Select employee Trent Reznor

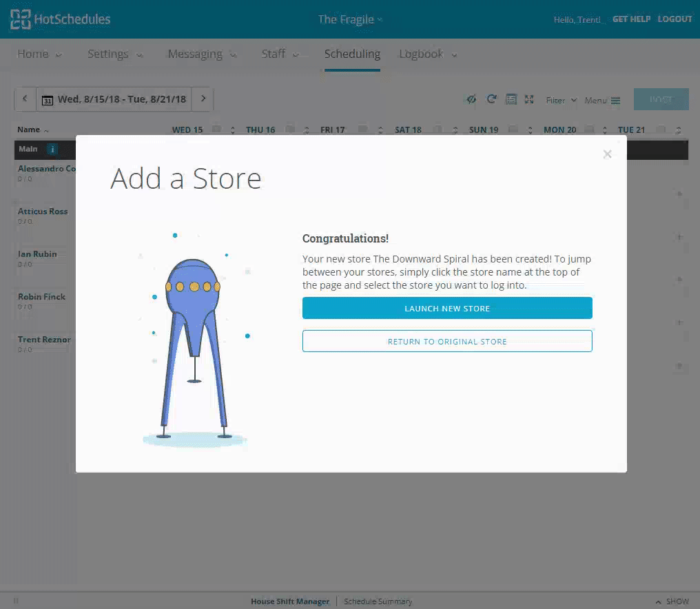tap(44, 340)
